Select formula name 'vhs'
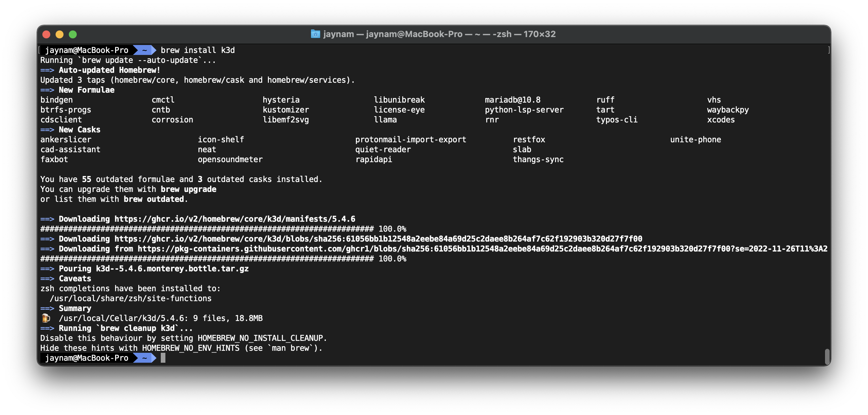Viewport: 868px width, 415px height. click(x=714, y=100)
